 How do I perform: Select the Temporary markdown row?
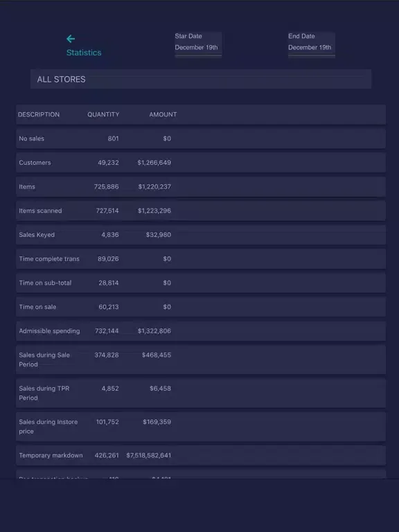pyautogui.click(x=201, y=455)
